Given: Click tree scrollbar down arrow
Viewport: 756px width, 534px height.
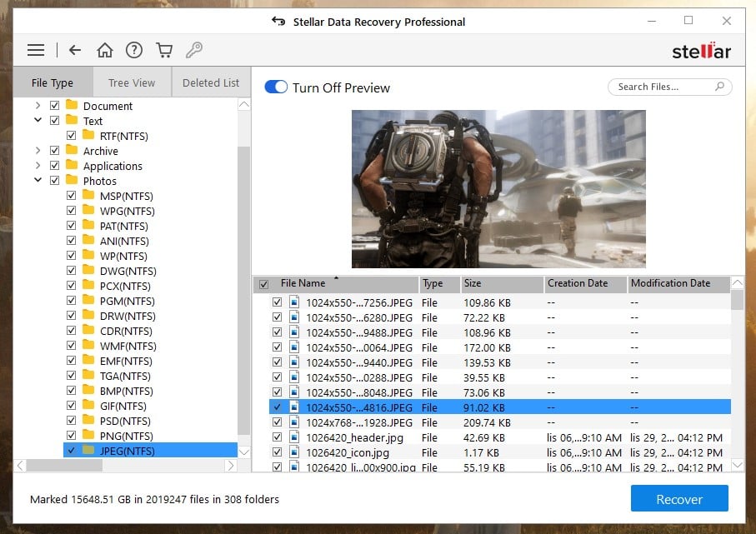Looking at the screenshot, I should pos(244,452).
